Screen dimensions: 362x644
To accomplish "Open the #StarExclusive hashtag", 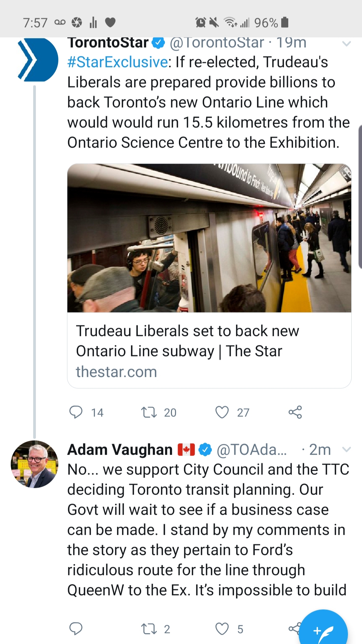I will coord(118,62).
